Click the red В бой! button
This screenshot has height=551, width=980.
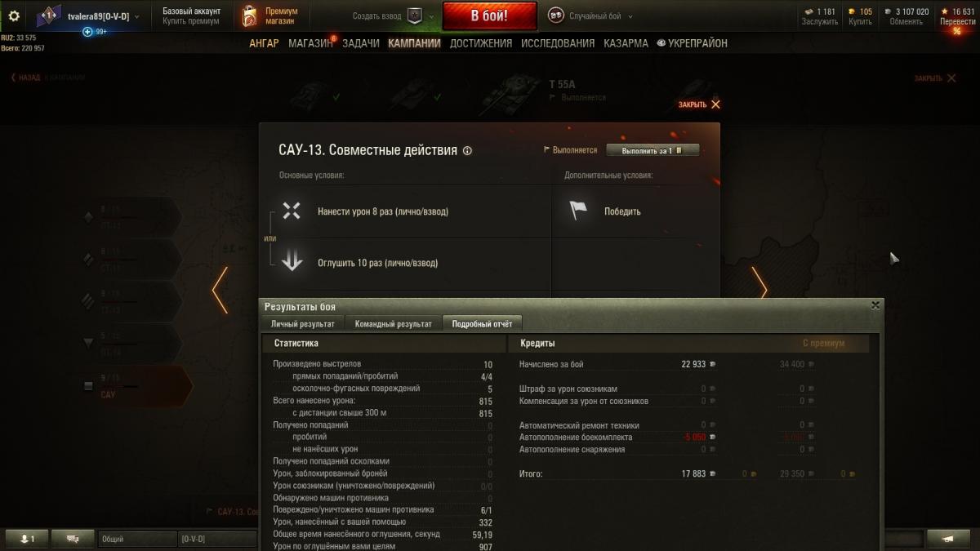490,16
